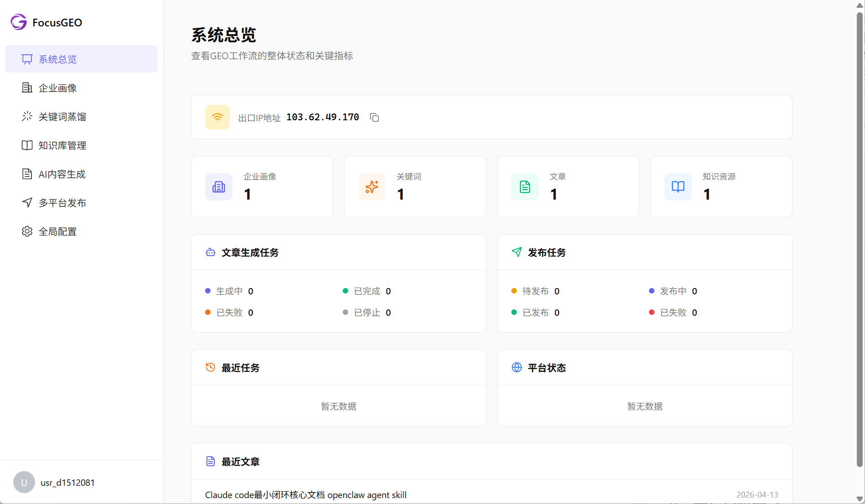
Task: Click the sparkle icon on 关键词 card
Action: pyautogui.click(x=371, y=186)
